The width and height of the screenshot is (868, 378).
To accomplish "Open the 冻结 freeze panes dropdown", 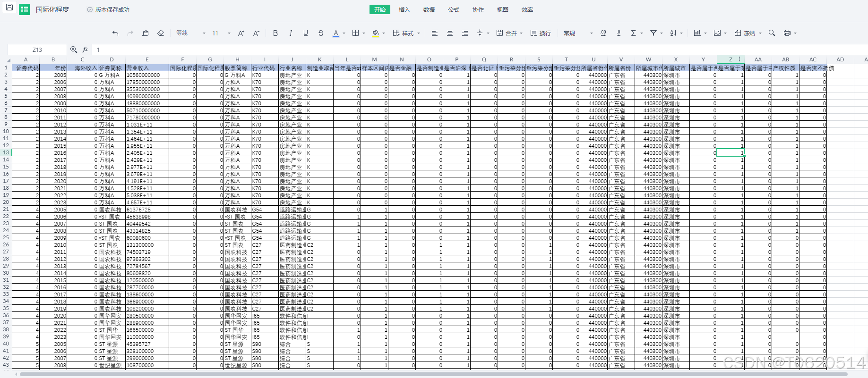I will tap(748, 33).
